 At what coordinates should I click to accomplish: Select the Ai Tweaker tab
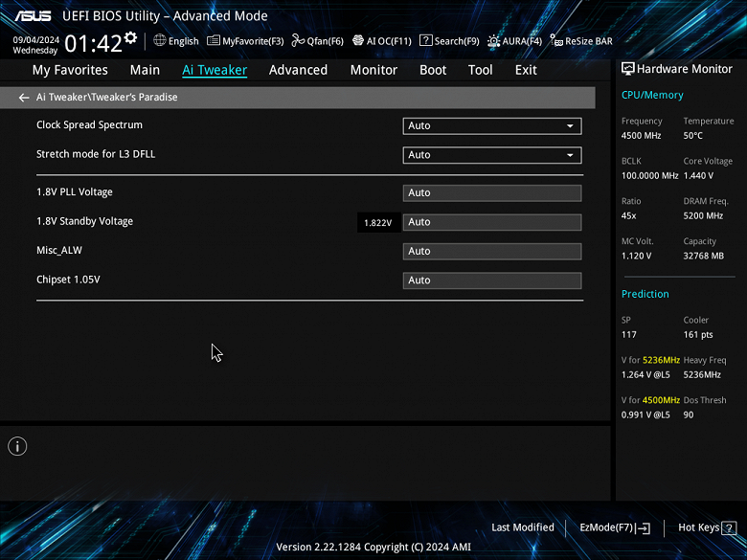215,70
